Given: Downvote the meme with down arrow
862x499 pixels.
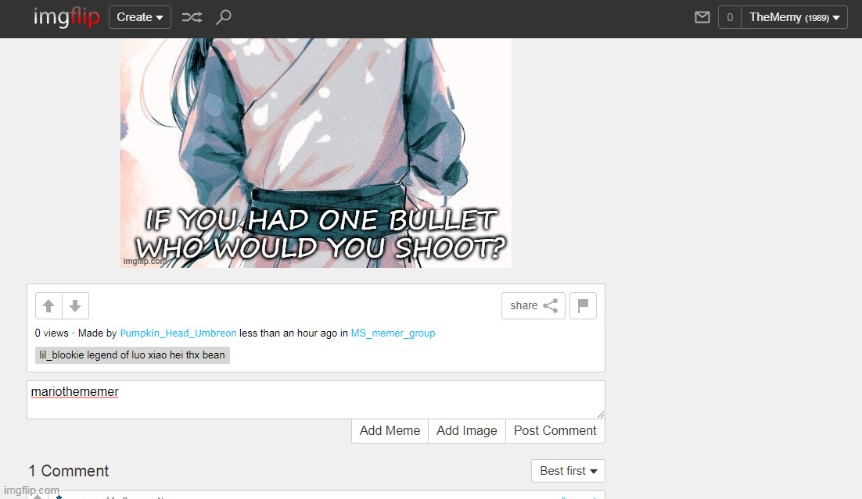Looking at the screenshot, I should [75, 306].
